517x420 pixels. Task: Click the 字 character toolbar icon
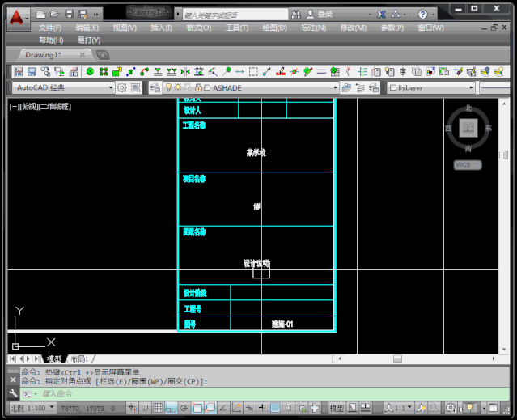[403, 71]
